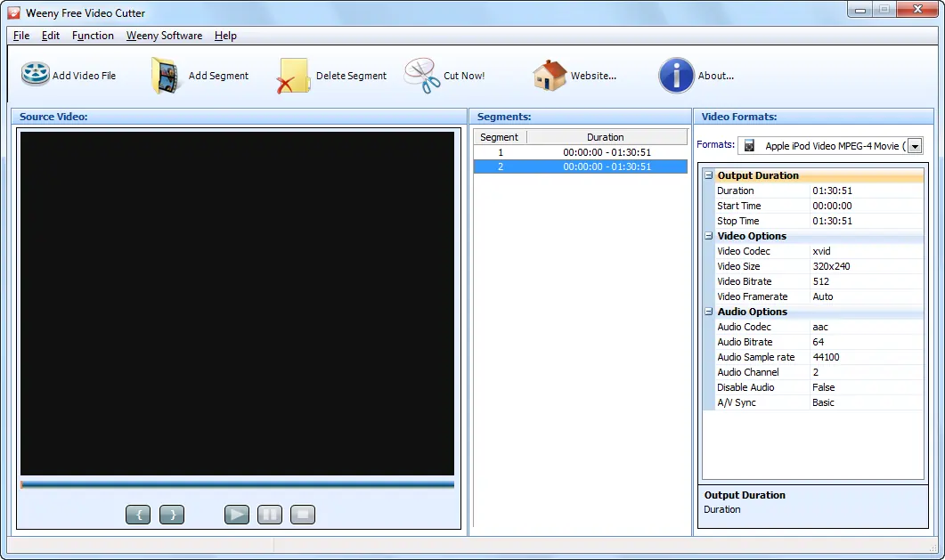Open the Help menu
The width and height of the screenshot is (945, 560).
pyautogui.click(x=225, y=36)
